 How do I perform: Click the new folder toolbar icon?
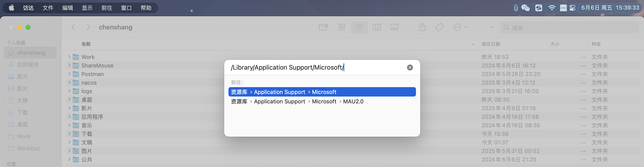tap(323, 27)
